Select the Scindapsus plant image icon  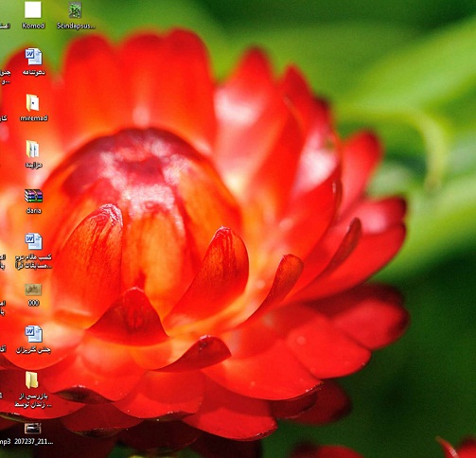(x=76, y=9)
